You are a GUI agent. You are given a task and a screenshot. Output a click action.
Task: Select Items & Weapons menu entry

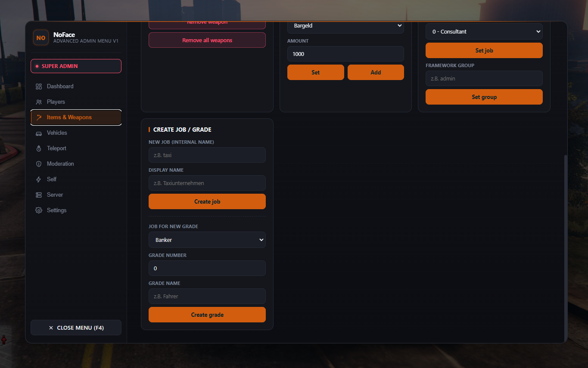pos(76,118)
